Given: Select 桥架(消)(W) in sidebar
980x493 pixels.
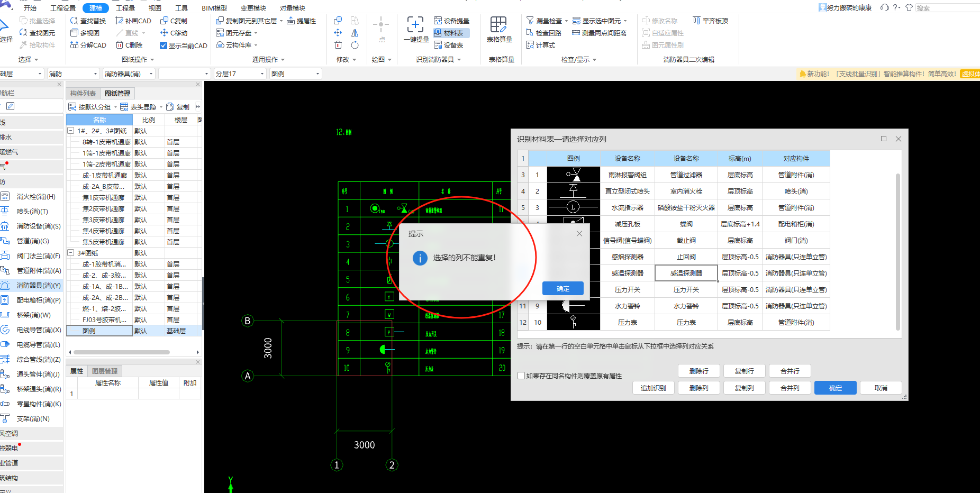Looking at the screenshot, I should 31,315.
